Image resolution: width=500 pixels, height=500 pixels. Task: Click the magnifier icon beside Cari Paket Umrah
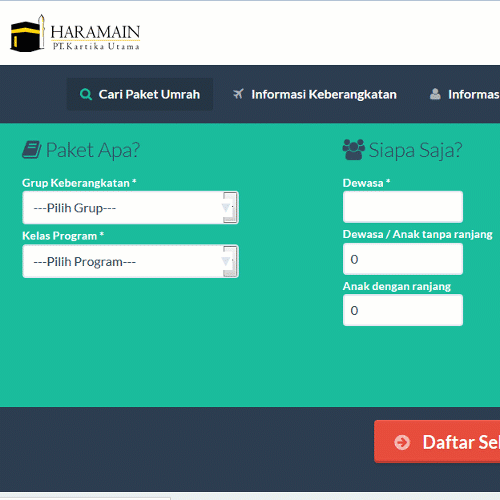pos(86,95)
